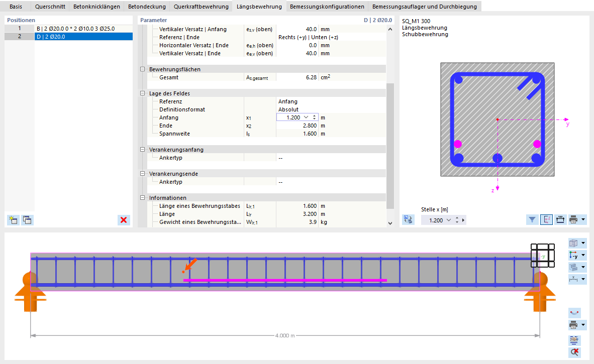Open print options dropdown for cross-section
594x364 pixels.
point(583,220)
